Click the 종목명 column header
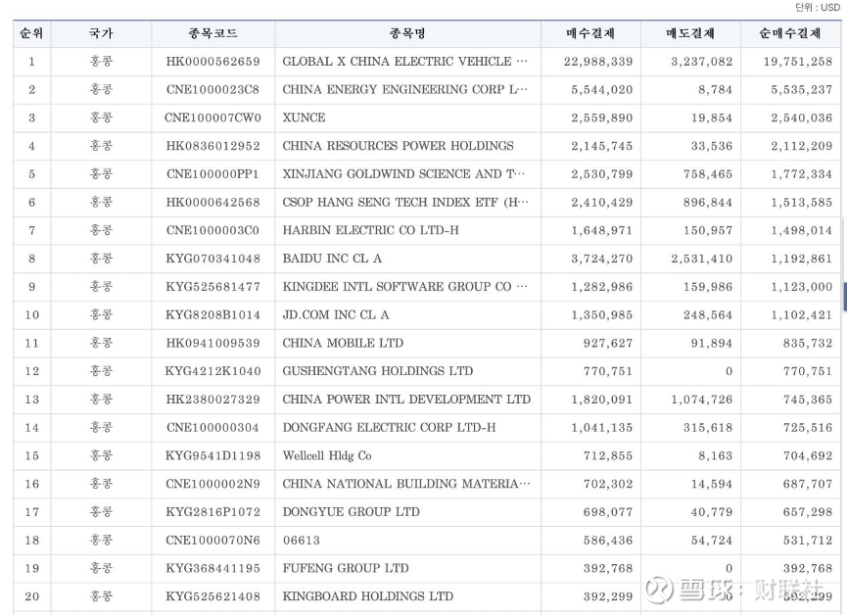Image resolution: width=848 pixels, height=616 pixels. coord(407,33)
